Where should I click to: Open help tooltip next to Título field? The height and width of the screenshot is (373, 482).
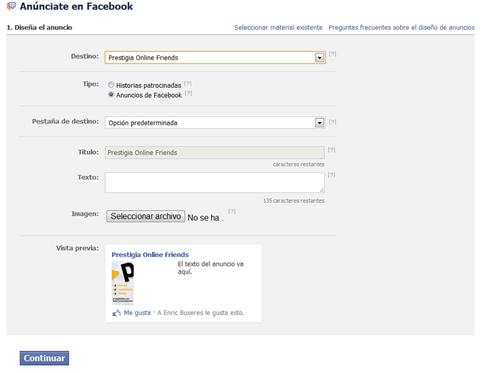point(331,150)
